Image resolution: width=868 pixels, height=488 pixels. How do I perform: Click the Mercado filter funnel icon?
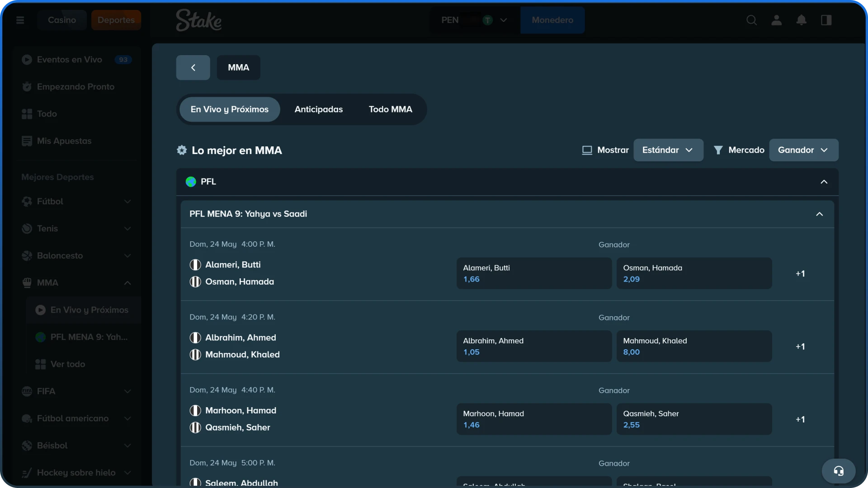(x=718, y=150)
